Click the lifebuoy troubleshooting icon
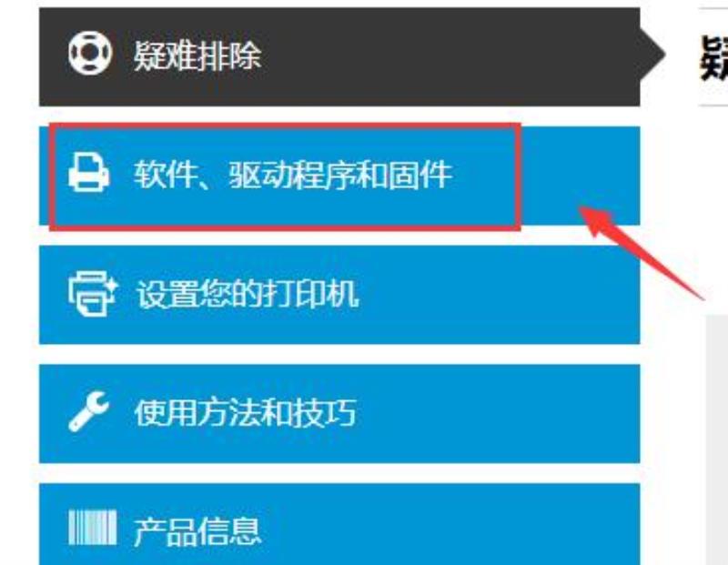Viewport: 728px width, 565px height. [x=90, y=53]
